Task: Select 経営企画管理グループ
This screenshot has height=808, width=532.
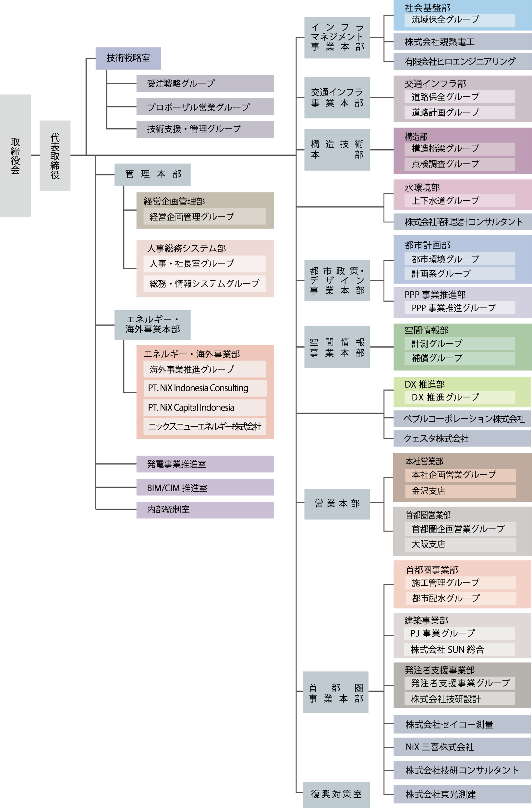Action: (205, 216)
